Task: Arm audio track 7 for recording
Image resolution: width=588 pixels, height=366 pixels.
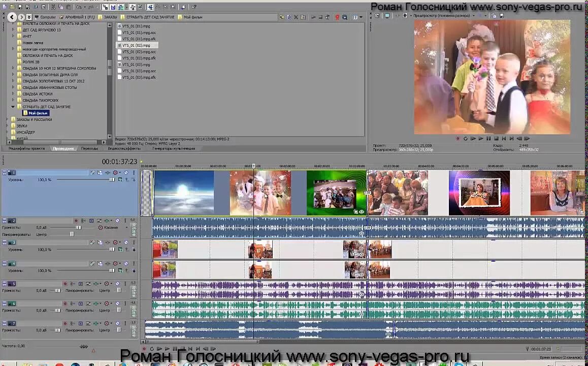Action: pyautogui.click(x=65, y=323)
